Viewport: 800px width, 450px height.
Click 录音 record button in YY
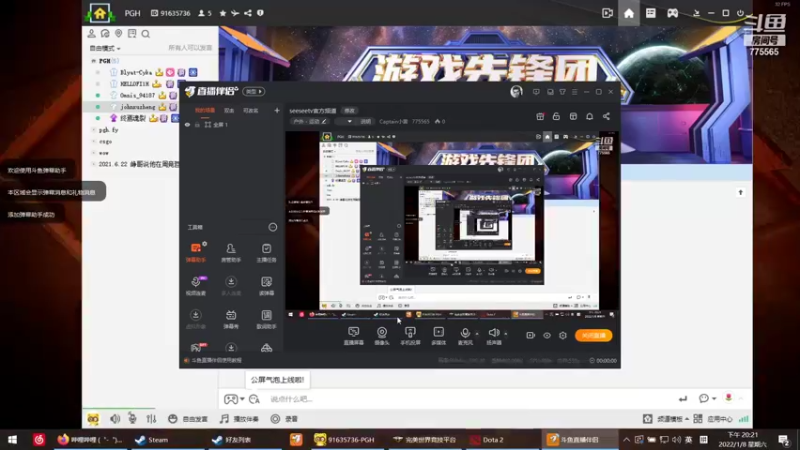[x=284, y=419]
